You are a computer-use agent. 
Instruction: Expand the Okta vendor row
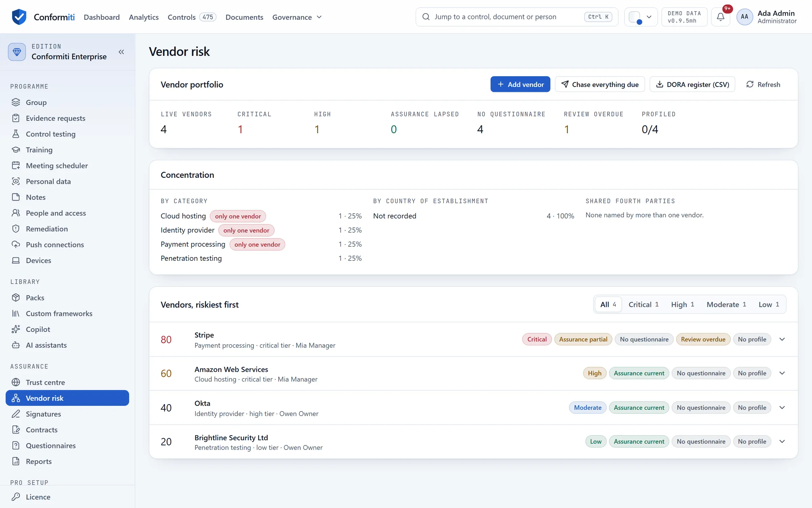pos(782,407)
